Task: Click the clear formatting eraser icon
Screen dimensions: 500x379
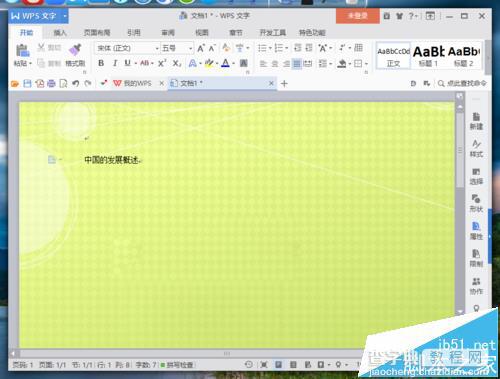Action: pos(226,48)
